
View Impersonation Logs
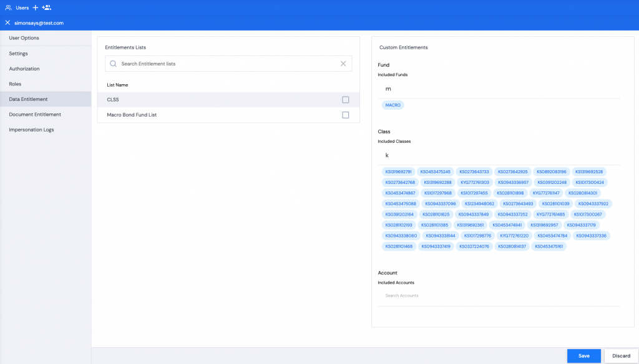tap(46, 130)
